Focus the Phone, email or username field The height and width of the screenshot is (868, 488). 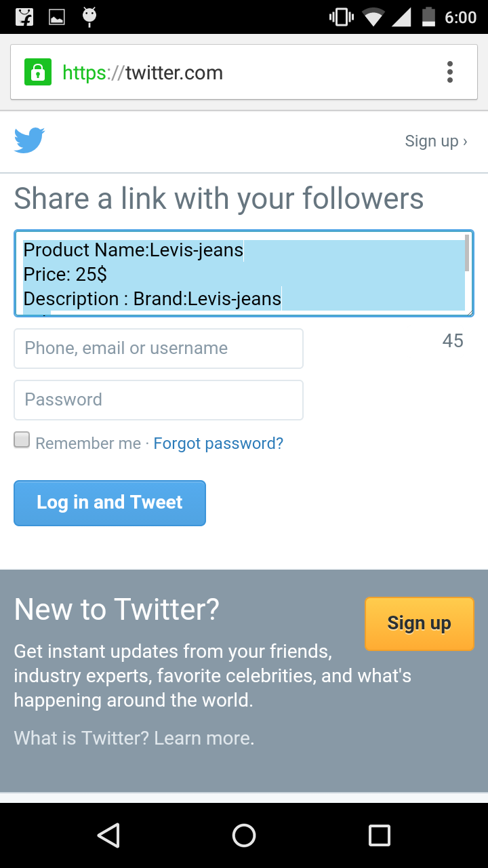click(159, 349)
